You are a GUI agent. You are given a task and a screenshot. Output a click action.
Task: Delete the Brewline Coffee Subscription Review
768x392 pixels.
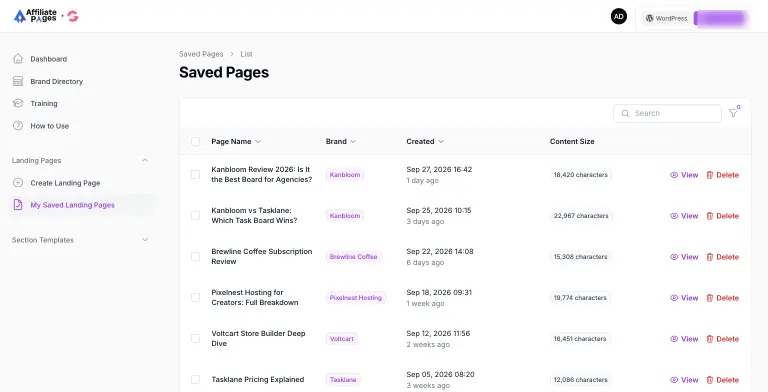pos(722,257)
